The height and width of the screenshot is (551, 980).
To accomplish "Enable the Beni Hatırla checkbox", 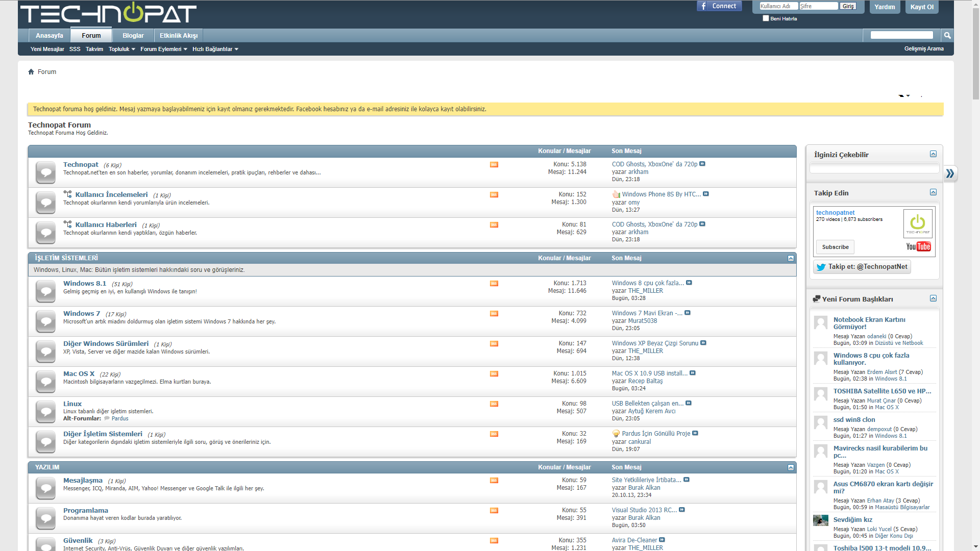I will tap(766, 18).
